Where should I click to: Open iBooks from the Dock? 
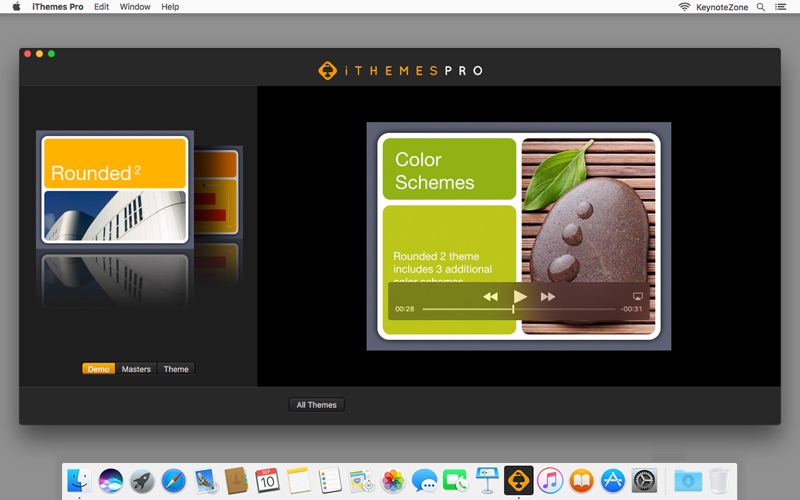pos(582,480)
